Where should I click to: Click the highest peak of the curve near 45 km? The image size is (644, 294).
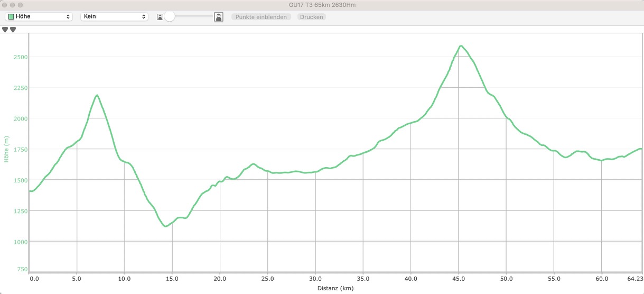coord(461,46)
